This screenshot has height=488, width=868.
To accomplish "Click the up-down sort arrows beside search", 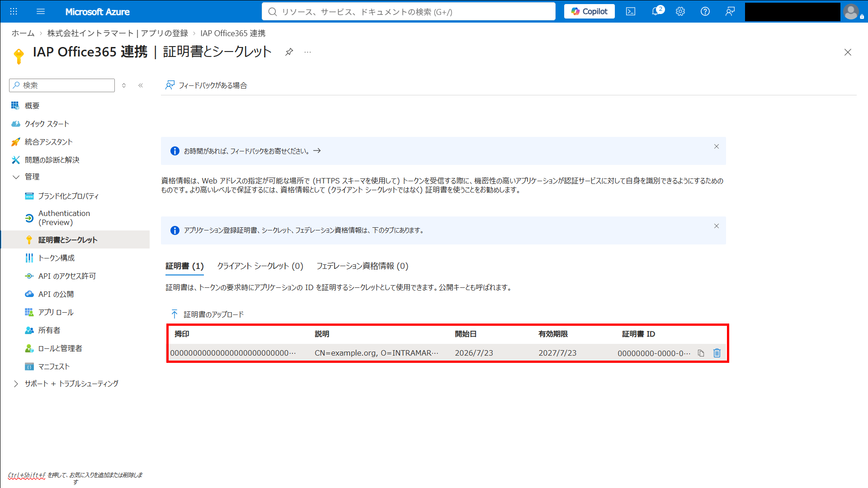I will click(124, 85).
